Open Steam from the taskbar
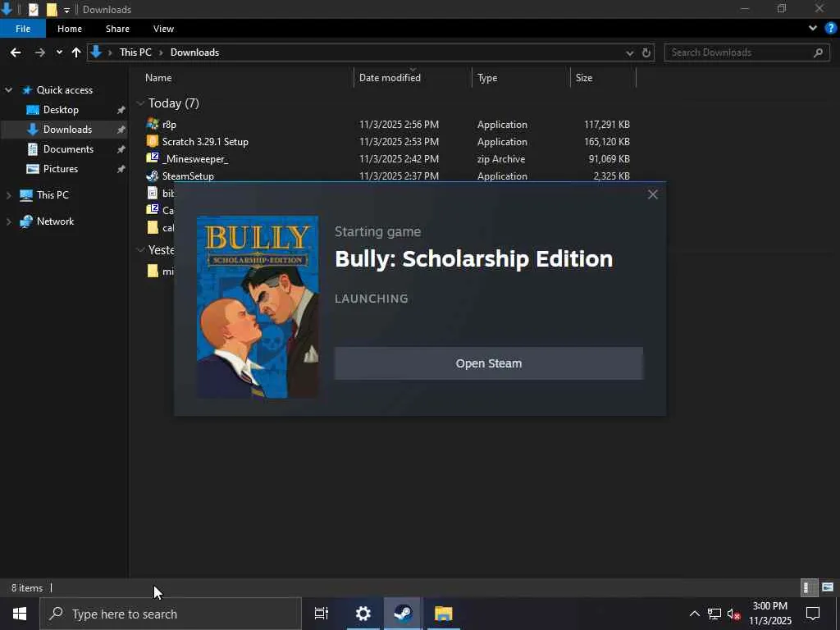The height and width of the screenshot is (630, 840). 403,614
